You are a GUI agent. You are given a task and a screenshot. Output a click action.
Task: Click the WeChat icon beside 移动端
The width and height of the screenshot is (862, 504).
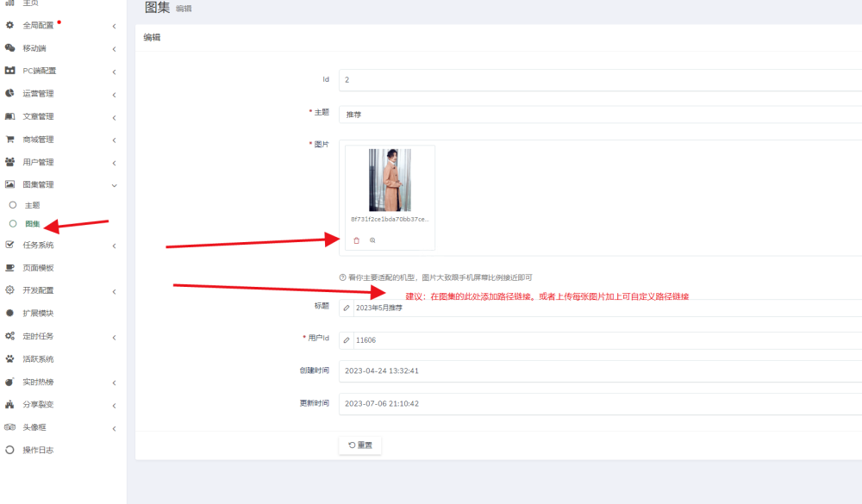tap(10, 48)
